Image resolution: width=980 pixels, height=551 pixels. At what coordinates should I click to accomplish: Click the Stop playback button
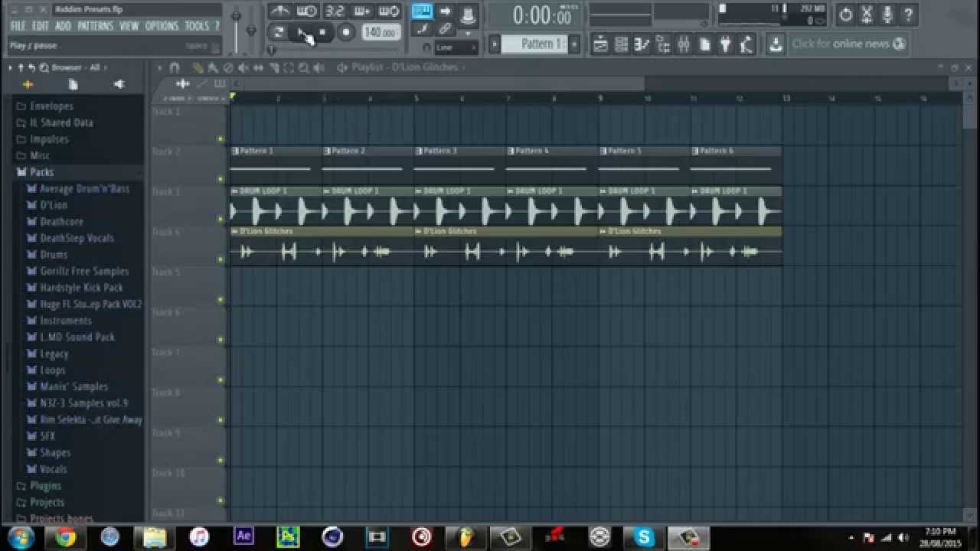click(x=323, y=32)
